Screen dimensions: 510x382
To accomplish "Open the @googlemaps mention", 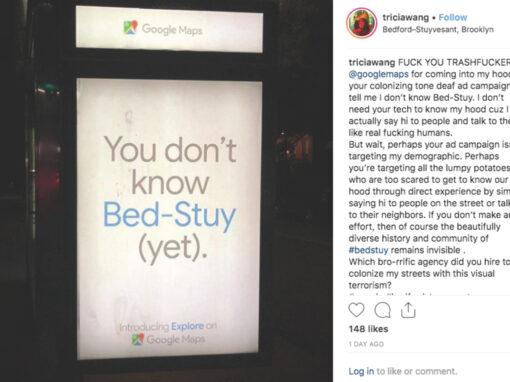I will point(378,74).
